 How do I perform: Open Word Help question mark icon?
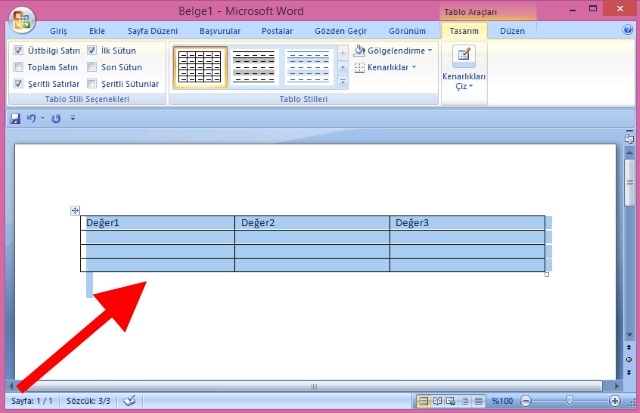627,30
